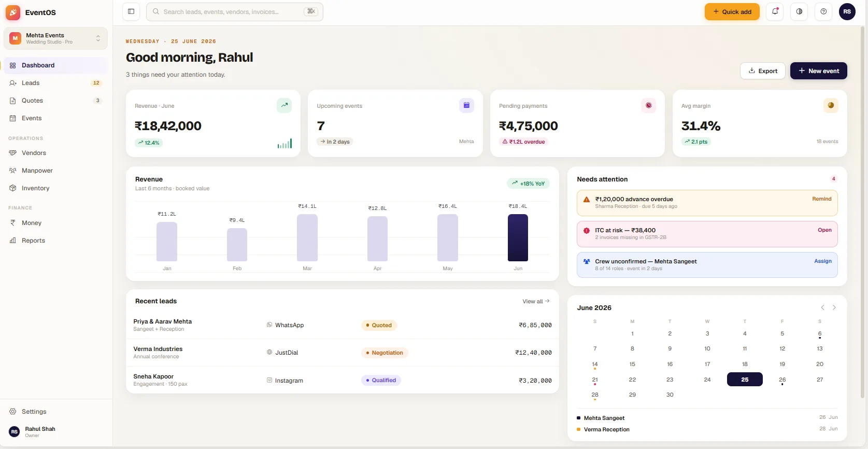Click the overdue warning triangle icon
868x449 pixels.
[587, 200]
